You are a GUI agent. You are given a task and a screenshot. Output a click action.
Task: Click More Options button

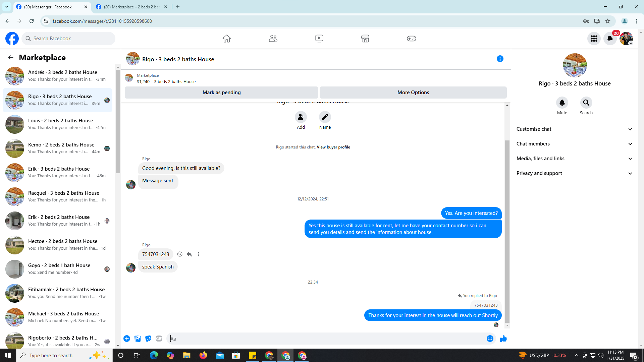coord(413,93)
